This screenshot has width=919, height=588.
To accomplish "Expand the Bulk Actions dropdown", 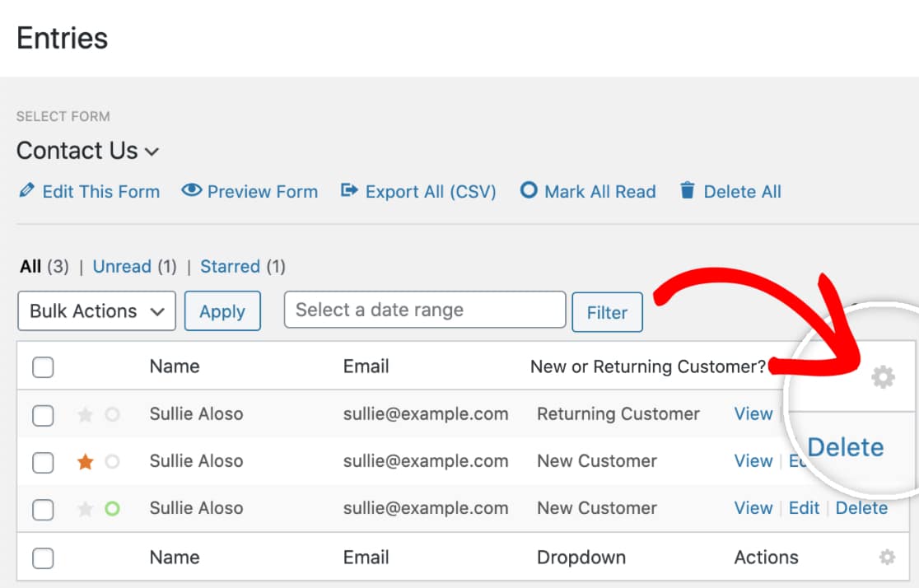I will click(x=96, y=310).
